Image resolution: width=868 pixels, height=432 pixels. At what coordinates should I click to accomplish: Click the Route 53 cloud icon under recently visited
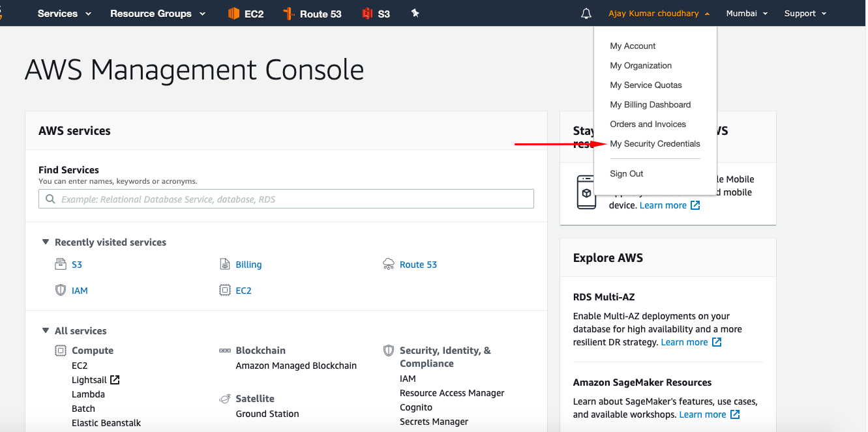(x=389, y=264)
